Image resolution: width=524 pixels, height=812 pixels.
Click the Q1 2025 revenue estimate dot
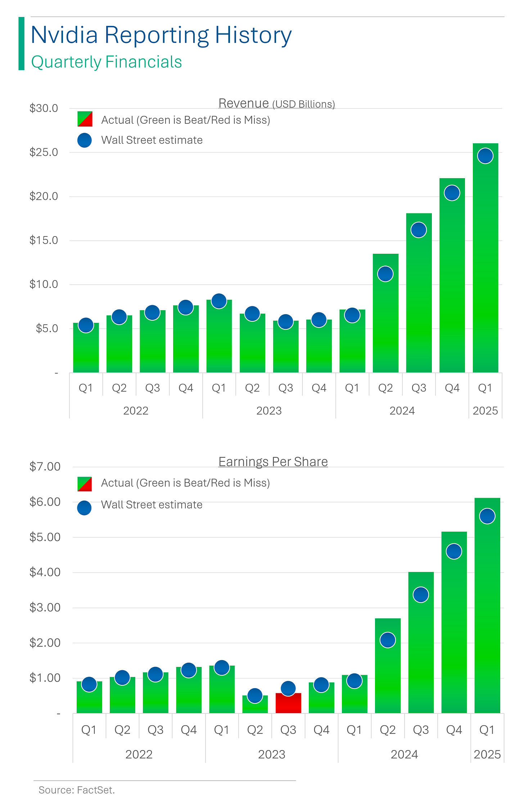tap(485, 156)
